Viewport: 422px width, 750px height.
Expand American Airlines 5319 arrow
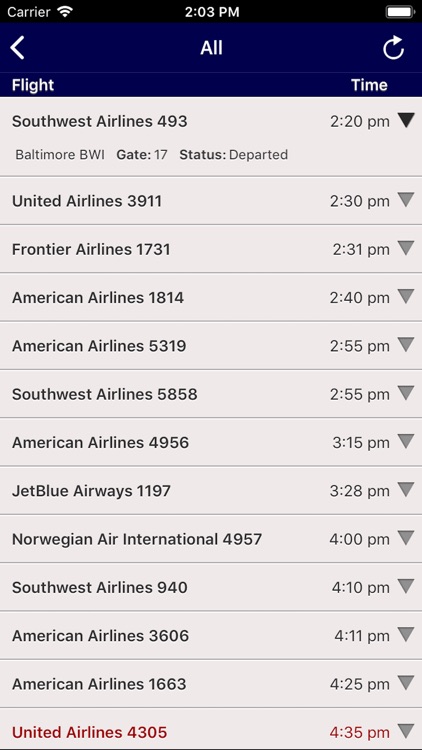pos(406,345)
